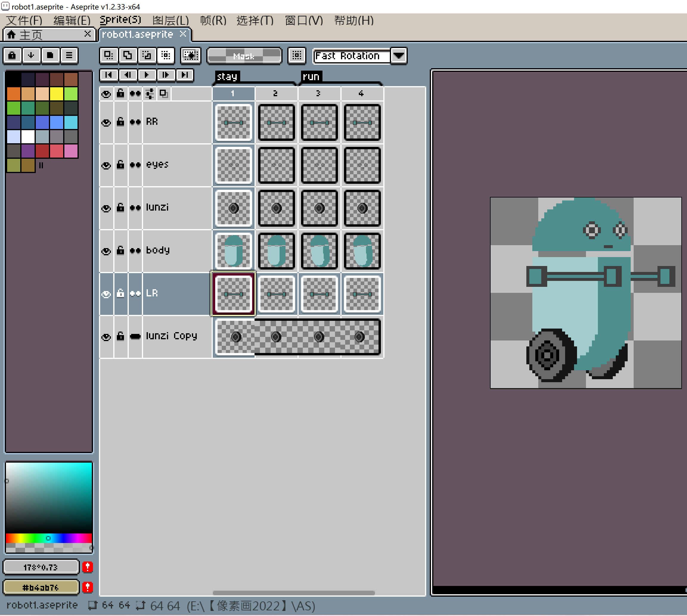Jump to last frame button
Image resolution: width=687 pixels, height=616 pixels.
[184, 75]
